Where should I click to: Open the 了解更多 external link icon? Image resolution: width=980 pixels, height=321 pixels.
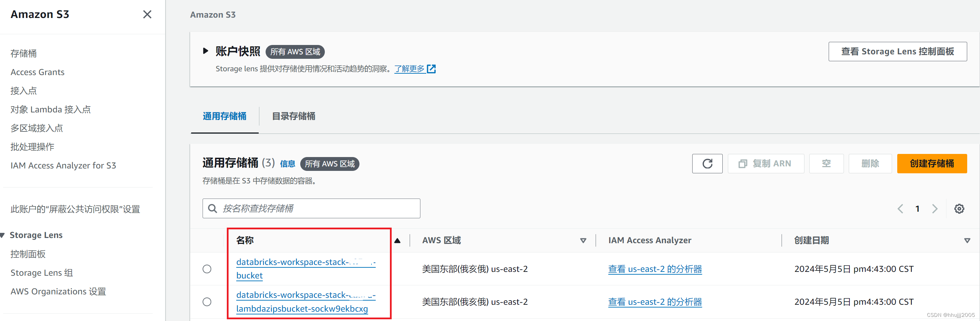(431, 69)
